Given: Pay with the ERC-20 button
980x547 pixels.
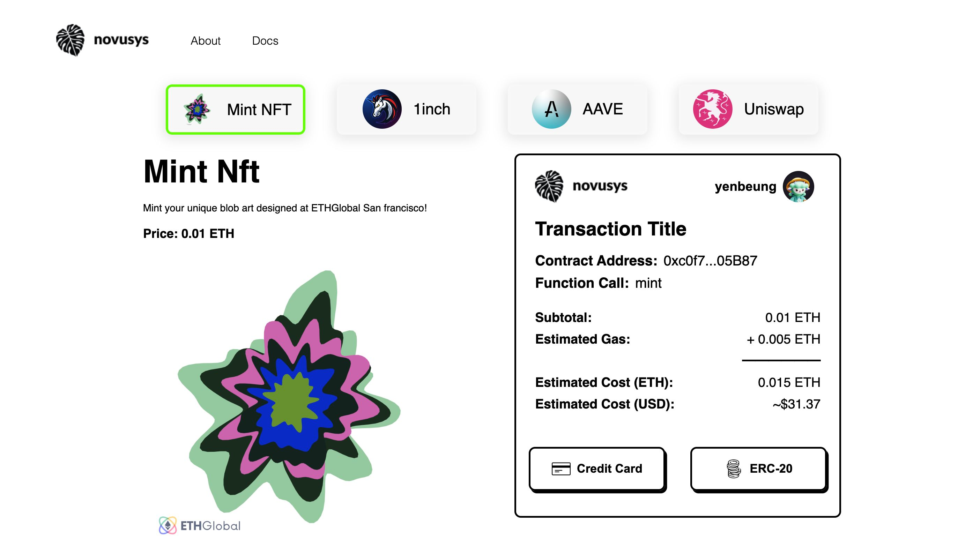Looking at the screenshot, I should 759,469.
